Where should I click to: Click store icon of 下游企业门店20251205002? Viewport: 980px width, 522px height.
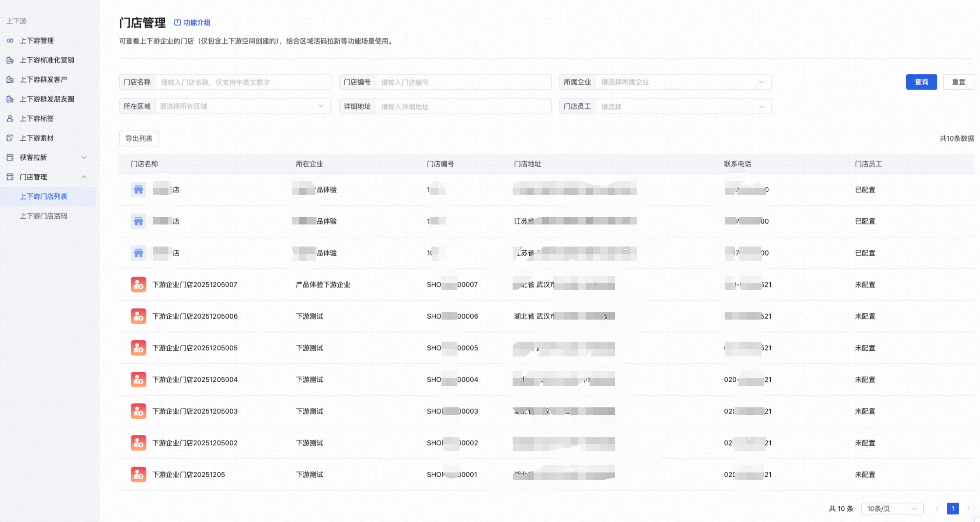138,443
